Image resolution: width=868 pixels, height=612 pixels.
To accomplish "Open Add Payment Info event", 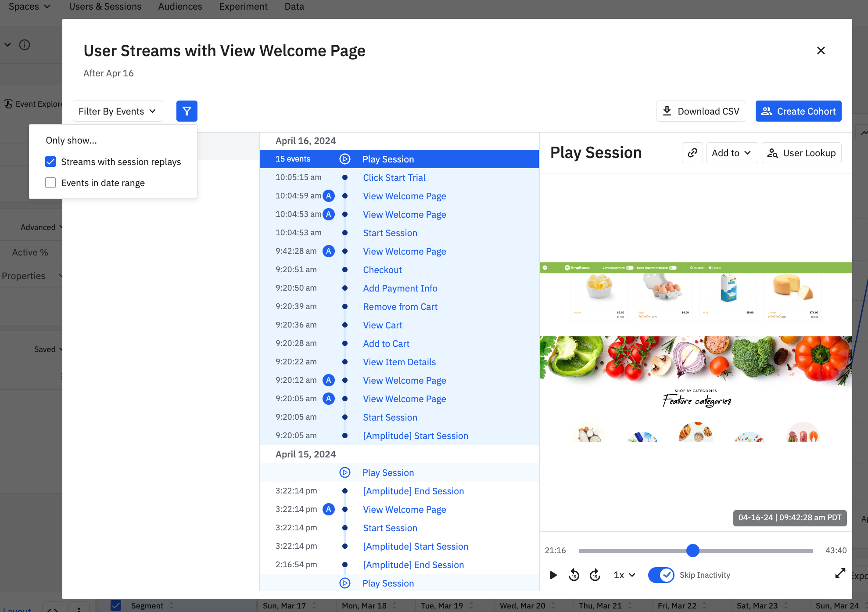I will pyautogui.click(x=400, y=288).
